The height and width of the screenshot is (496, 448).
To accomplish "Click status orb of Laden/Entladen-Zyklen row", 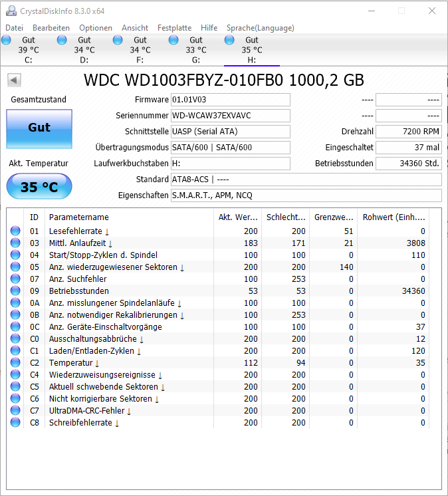I will (15, 350).
